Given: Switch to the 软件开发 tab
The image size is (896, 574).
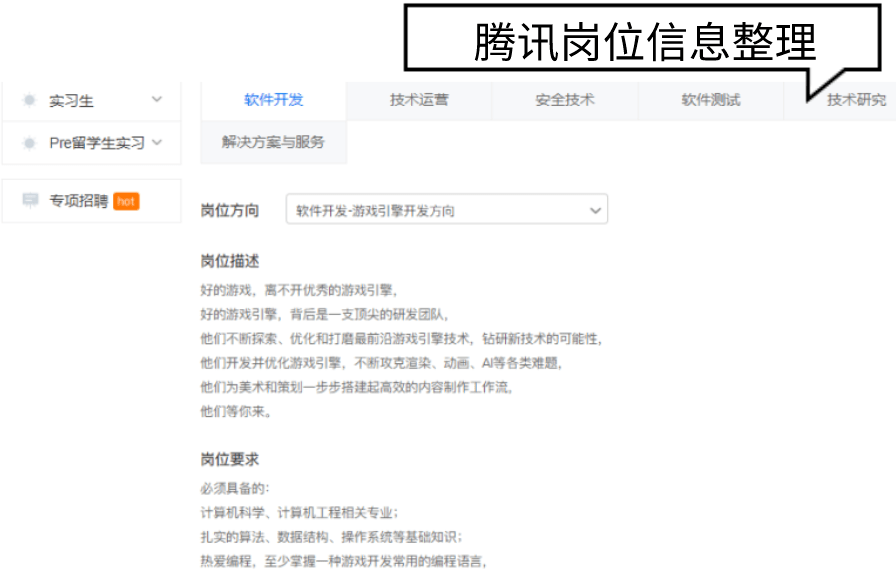Looking at the screenshot, I should (x=274, y=100).
